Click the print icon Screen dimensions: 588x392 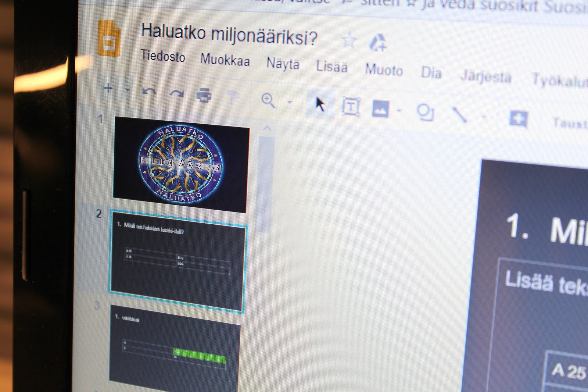coord(204,96)
